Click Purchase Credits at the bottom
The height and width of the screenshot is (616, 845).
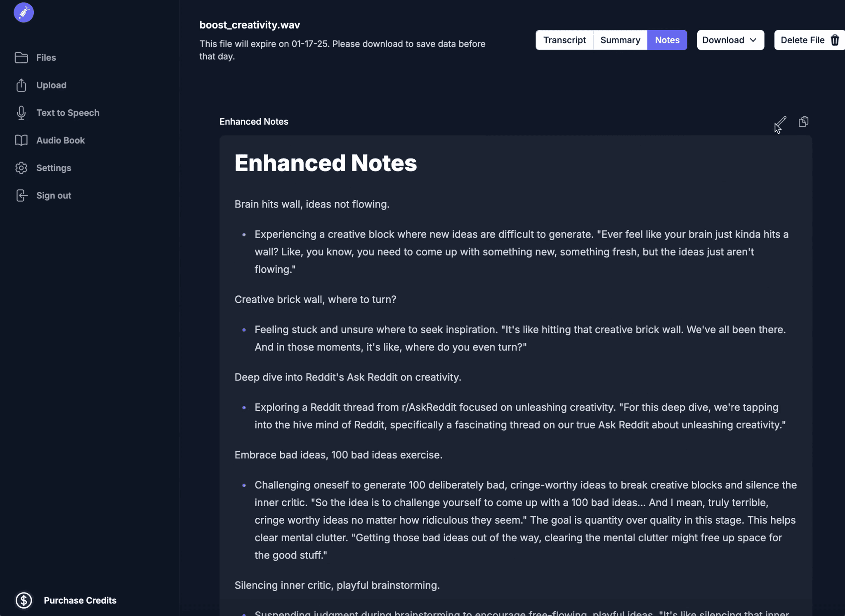[x=80, y=600]
